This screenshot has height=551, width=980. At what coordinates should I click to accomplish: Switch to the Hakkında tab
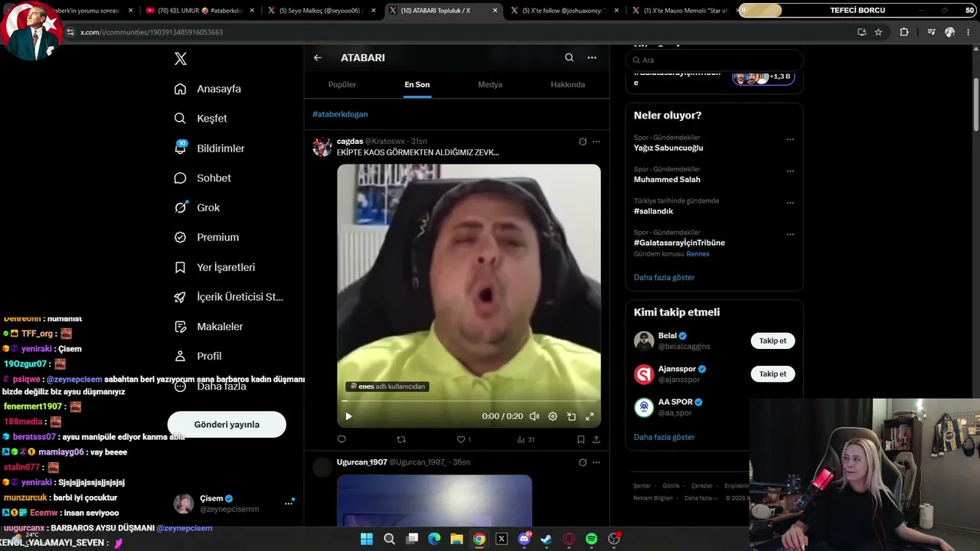pos(568,84)
